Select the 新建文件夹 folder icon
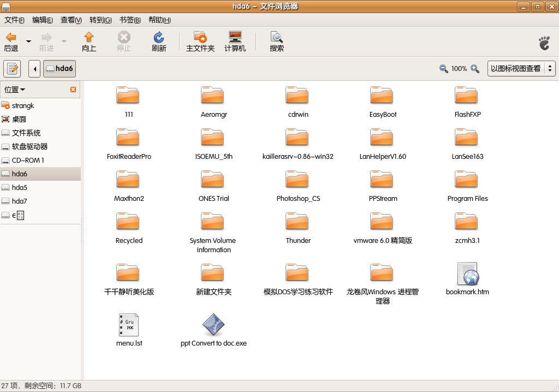Screen dimensions: 559x392 pos(212,273)
